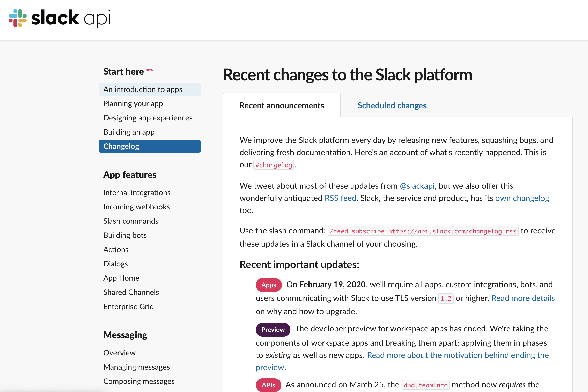Open 'Incoming webhooks' sidebar link
This screenshot has width=588, height=392.
(137, 207)
